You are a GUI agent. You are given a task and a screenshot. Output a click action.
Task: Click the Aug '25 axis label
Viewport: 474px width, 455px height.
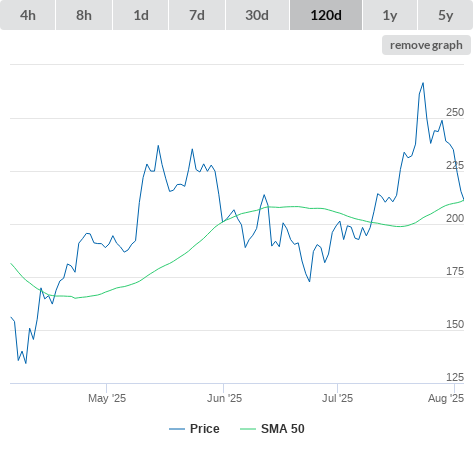[x=446, y=398]
